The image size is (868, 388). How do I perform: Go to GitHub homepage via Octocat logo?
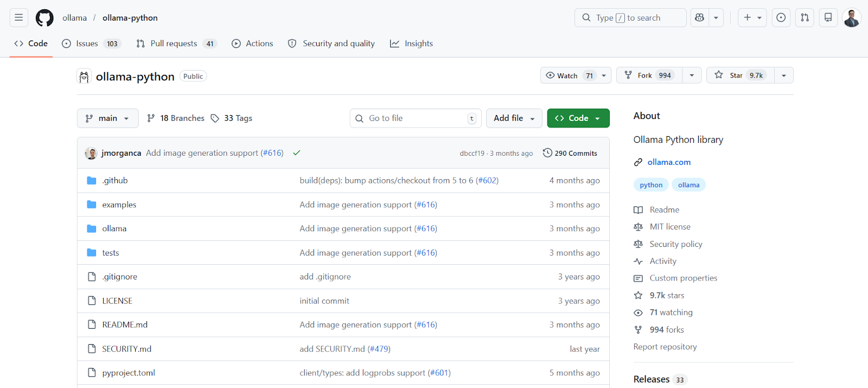point(44,18)
